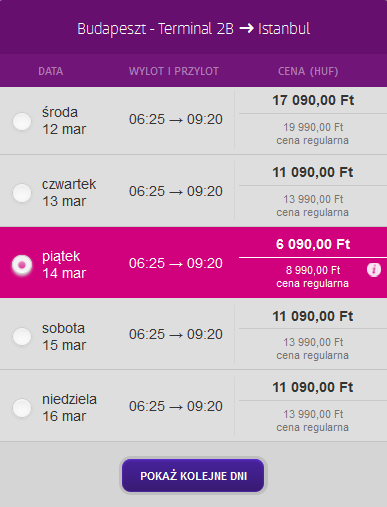
Task: Select the piątek 14 mar radio button
Action: [x=22, y=265]
